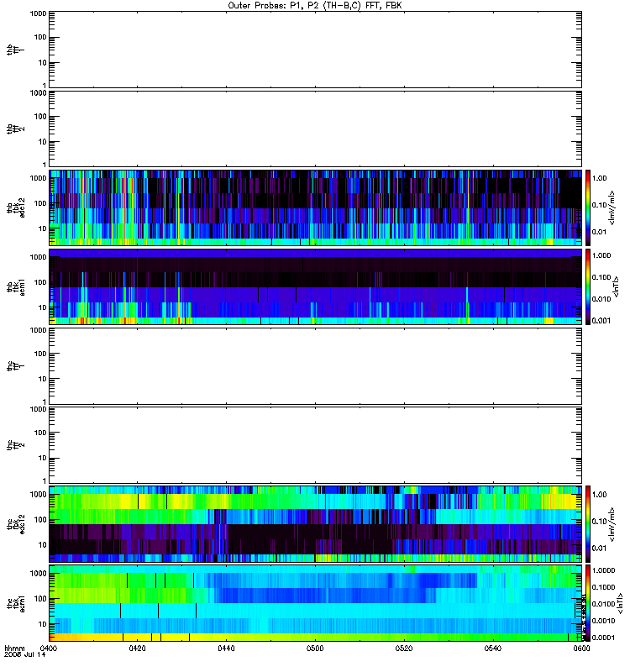Click the thc fbk edc12 color bar
The height and width of the screenshot is (672, 630).
click(x=588, y=523)
